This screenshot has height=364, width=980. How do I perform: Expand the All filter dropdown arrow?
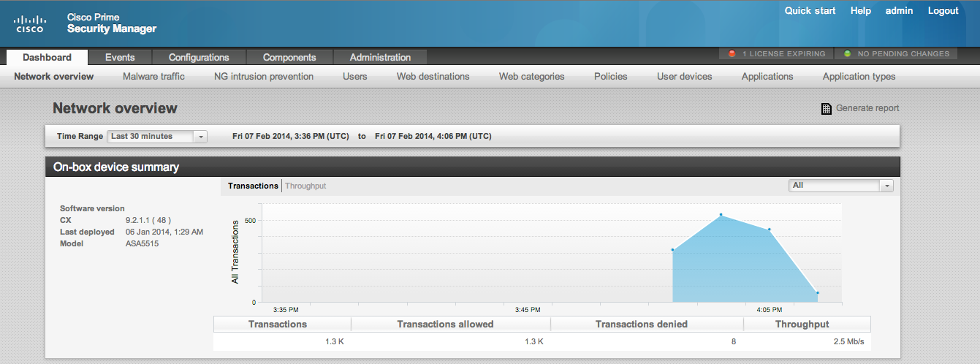(x=887, y=186)
